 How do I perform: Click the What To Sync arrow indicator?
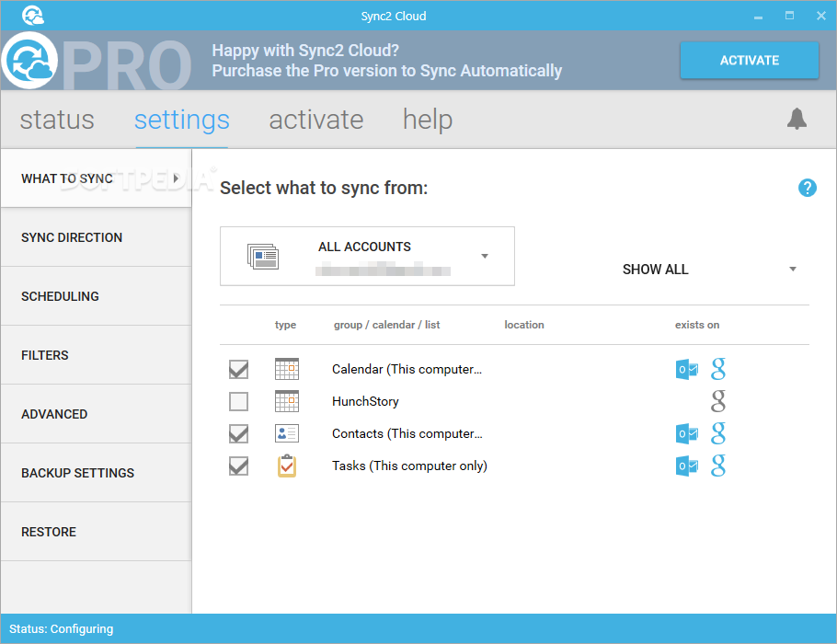(176, 178)
